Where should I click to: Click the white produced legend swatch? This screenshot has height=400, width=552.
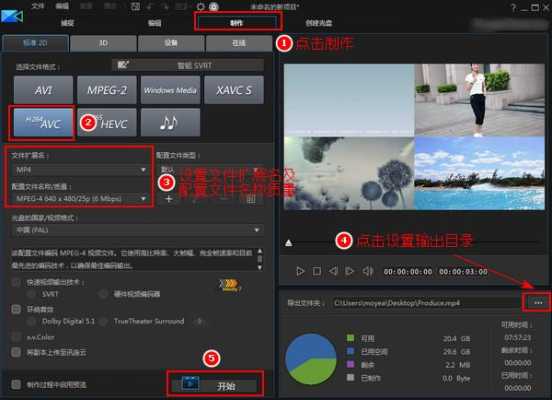click(350, 377)
